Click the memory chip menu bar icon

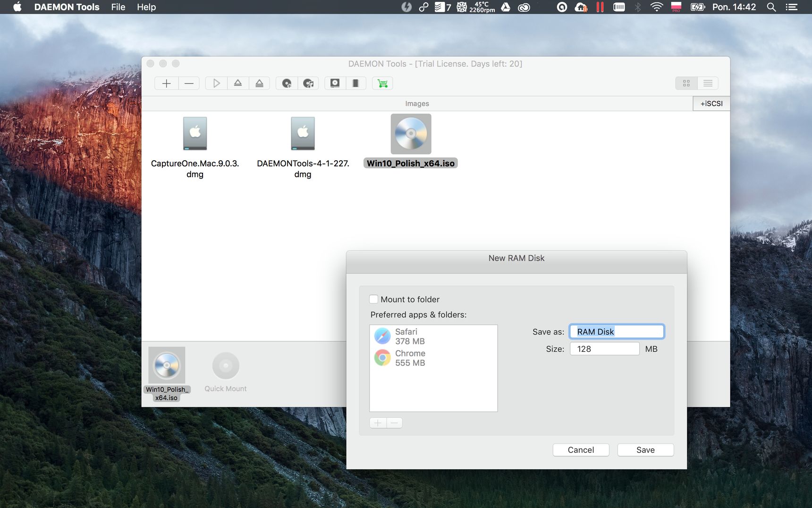tap(619, 7)
